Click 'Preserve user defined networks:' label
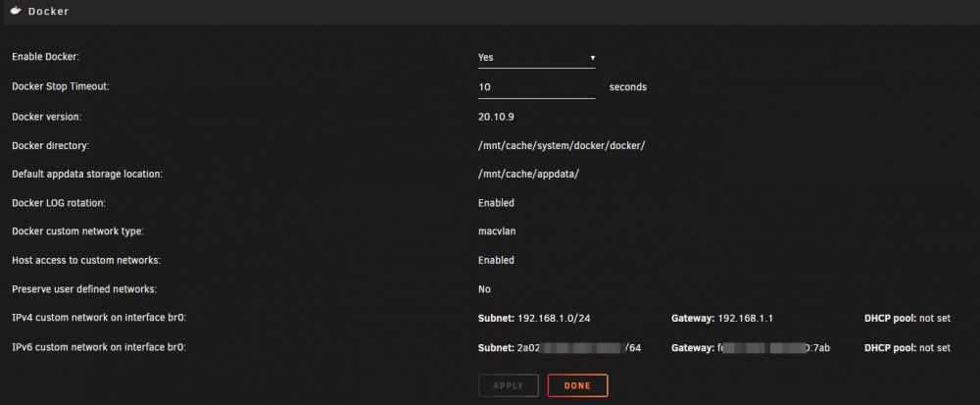980x405 pixels. point(84,289)
